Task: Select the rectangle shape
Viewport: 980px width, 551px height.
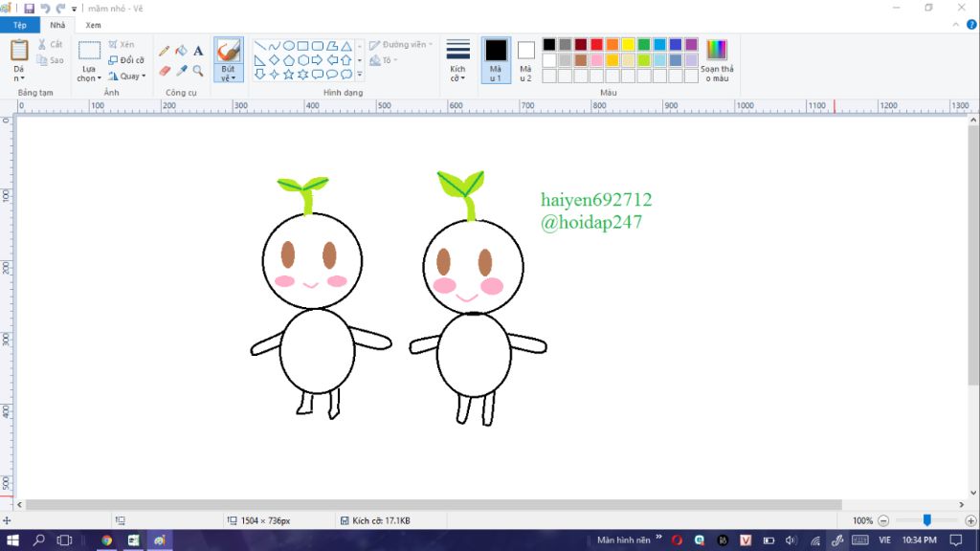Action: (x=303, y=46)
